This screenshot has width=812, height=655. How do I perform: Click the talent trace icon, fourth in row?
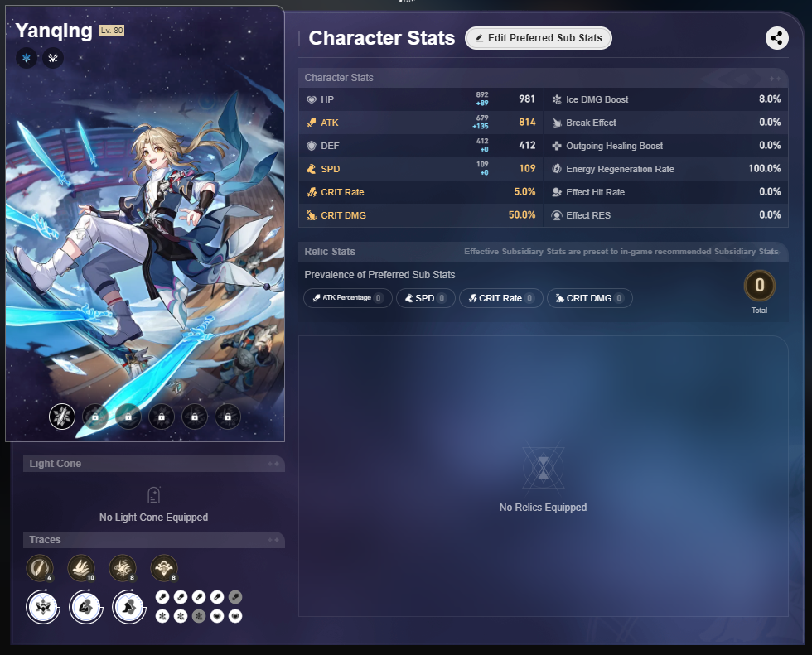point(164,568)
